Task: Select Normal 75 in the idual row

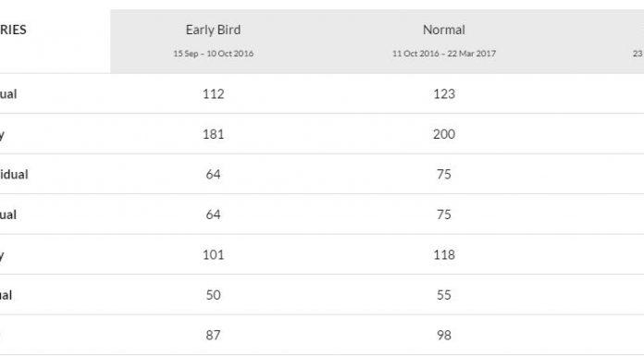Action: (x=444, y=175)
